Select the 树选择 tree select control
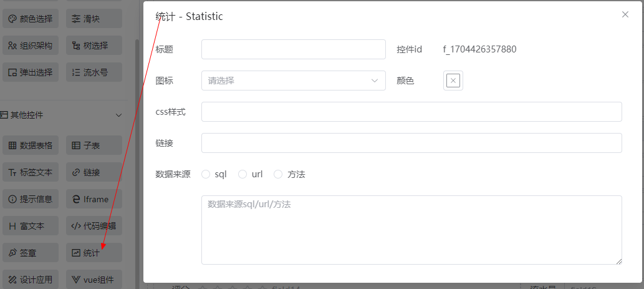This screenshot has height=289, width=644. coord(94,46)
